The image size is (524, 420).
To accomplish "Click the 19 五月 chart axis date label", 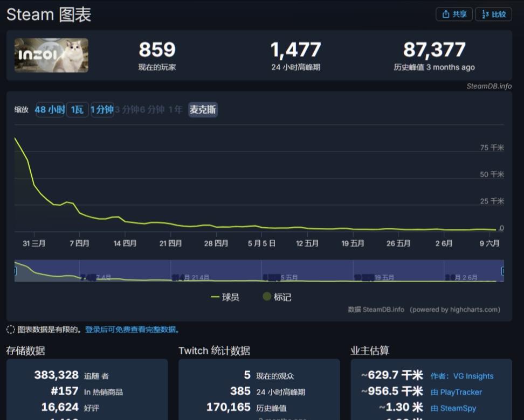I will (x=353, y=243).
